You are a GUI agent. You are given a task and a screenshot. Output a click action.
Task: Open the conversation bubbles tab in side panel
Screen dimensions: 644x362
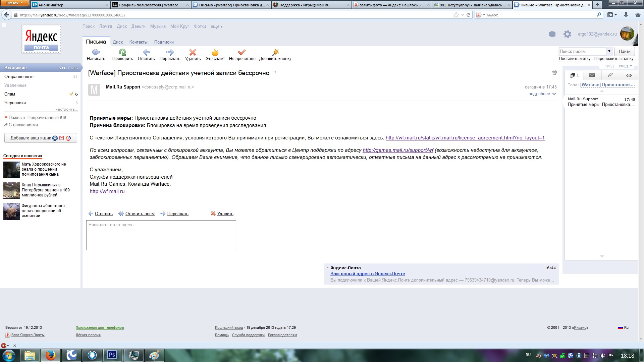574,75
